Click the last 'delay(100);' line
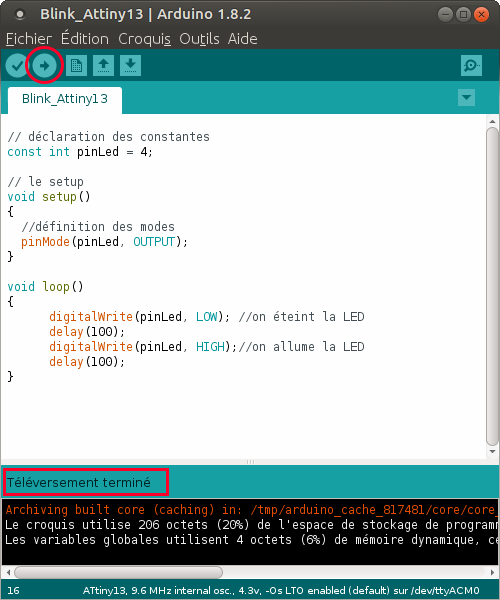 pos(87,362)
